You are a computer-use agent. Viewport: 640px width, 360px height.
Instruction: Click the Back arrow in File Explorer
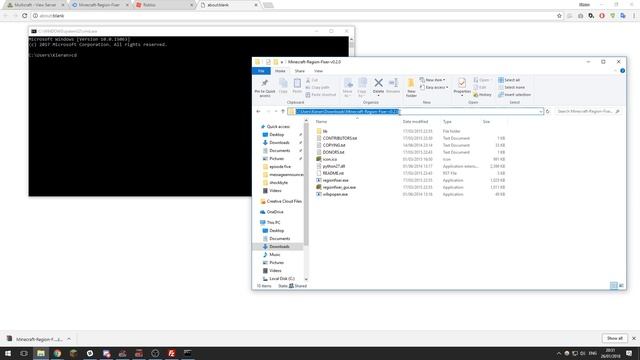[258, 111]
